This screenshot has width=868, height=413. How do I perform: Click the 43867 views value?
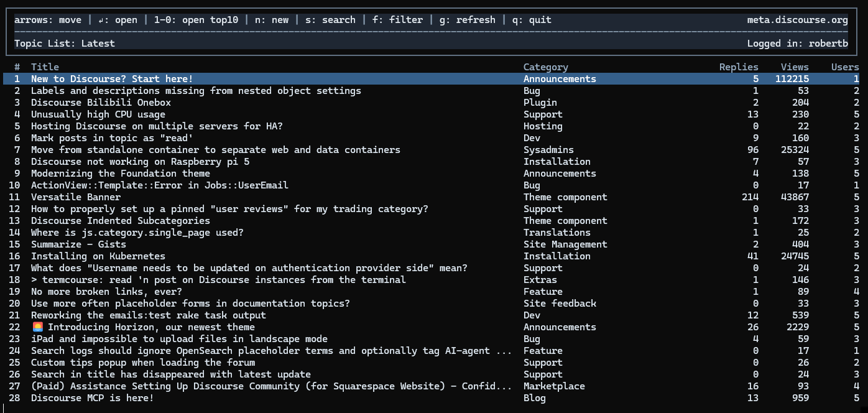pyautogui.click(x=795, y=197)
